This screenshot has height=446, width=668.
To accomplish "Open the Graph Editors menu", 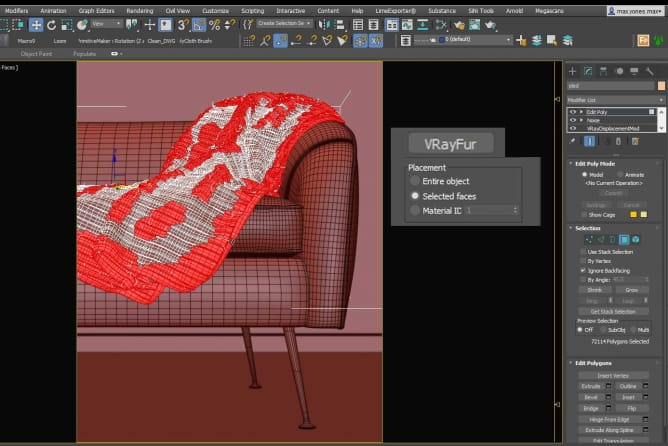I will [x=96, y=10].
